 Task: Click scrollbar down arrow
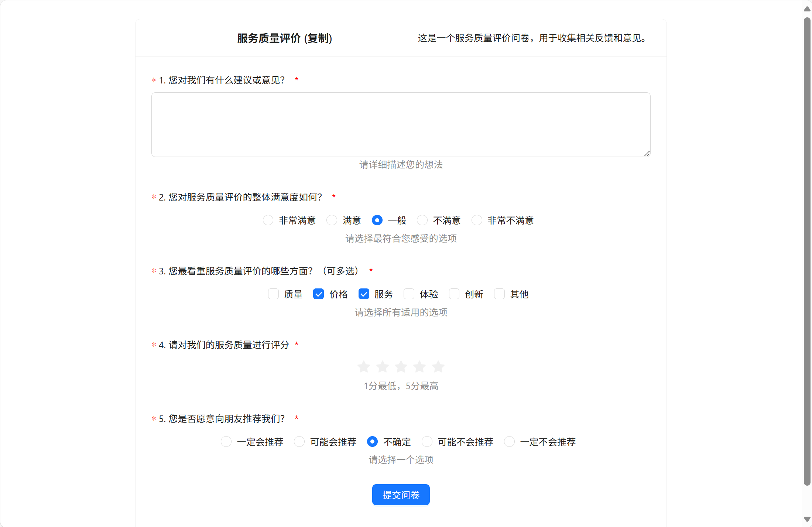pyautogui.click(x=807, y=519)
